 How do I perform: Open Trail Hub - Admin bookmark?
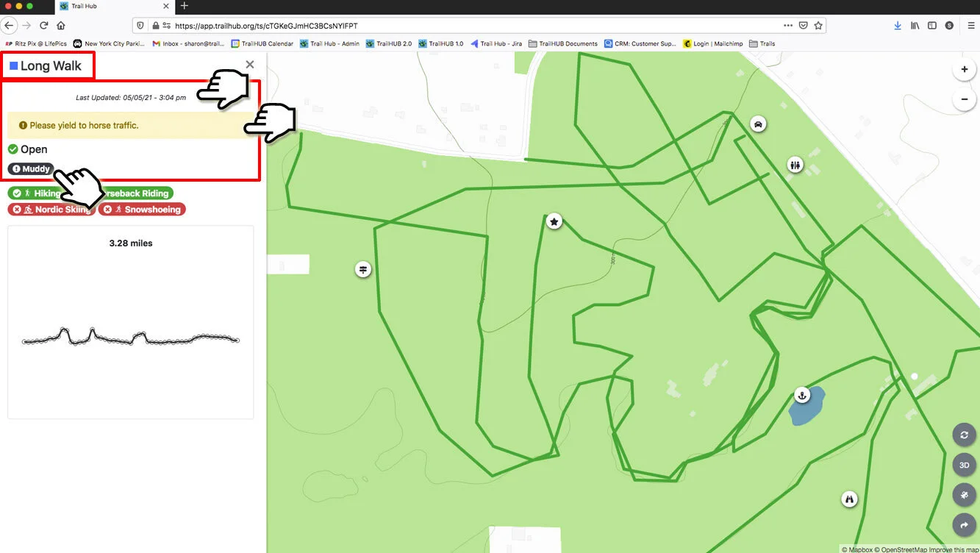[329, 43]
